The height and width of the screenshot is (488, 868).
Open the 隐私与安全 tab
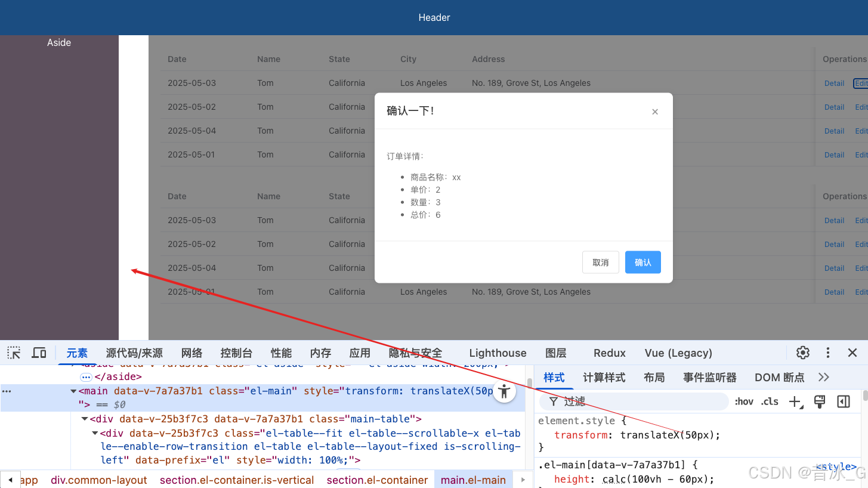pos(416,353)
